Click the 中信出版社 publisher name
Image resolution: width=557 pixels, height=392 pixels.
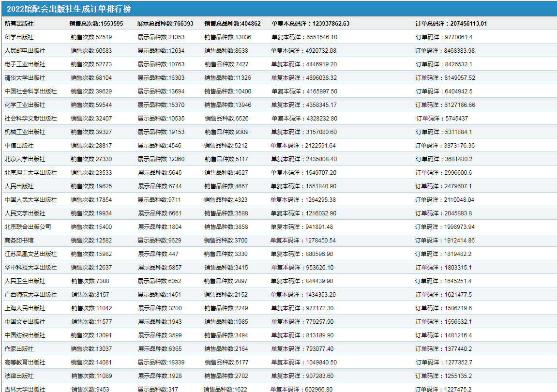[x=19, y=146]
